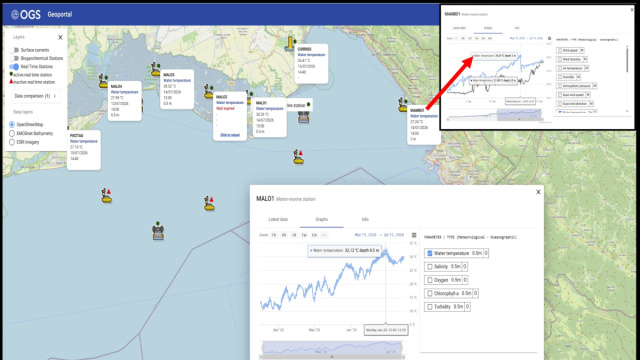This screenshot has width=640, height=360.
Task: Close the Layers panel with X
Action: coord(60,37)
